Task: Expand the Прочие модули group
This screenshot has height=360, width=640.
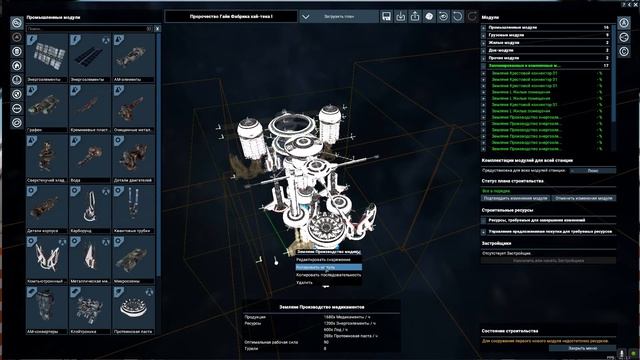Action: (x=483, y=58)
